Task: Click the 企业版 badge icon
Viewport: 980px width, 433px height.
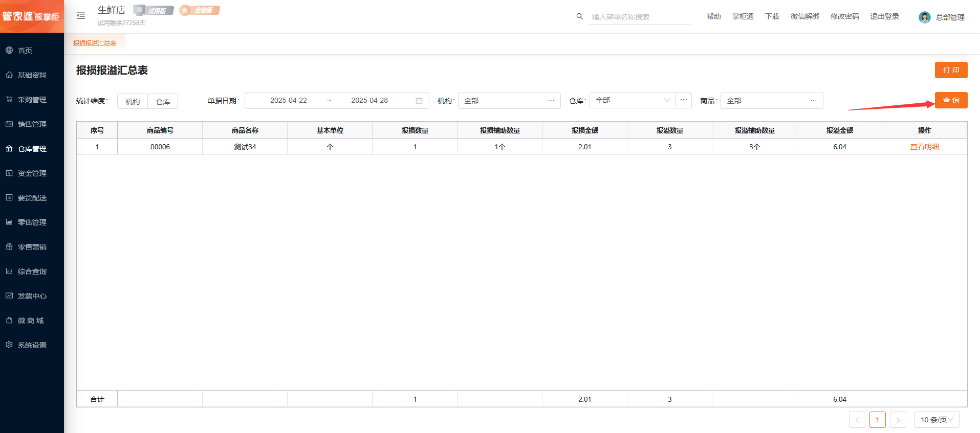Action: click(200, 10)
